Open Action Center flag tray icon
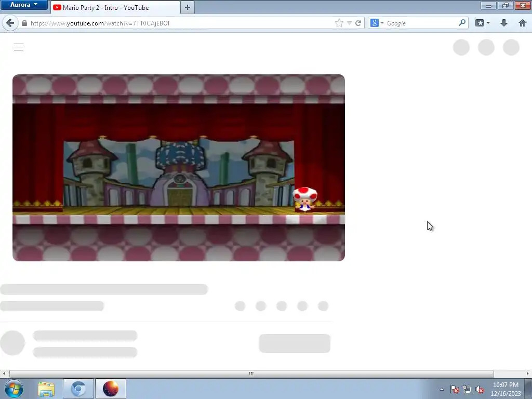The image size is (532, 399). [455, 390]
